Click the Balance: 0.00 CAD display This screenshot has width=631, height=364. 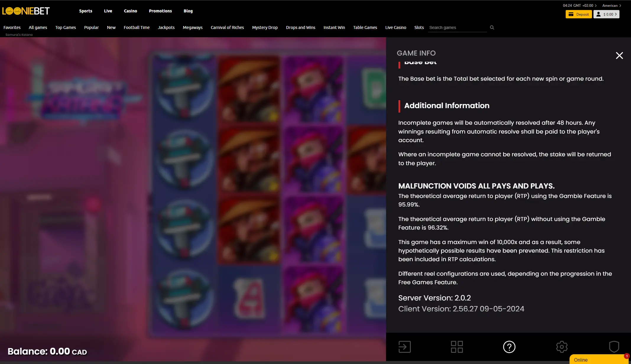[x=47, y=351]
